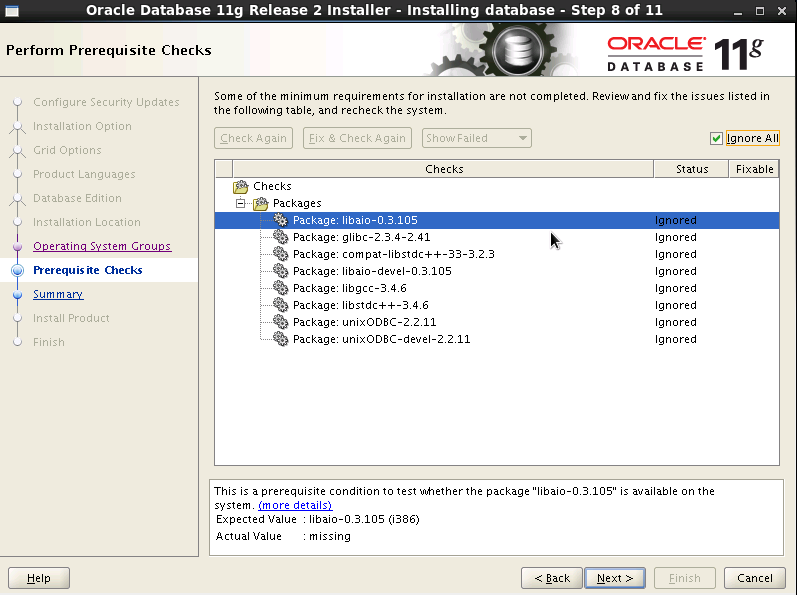
Task: Click Ignored status of unixODBC-devel-2.2.11
Action: 676,339
